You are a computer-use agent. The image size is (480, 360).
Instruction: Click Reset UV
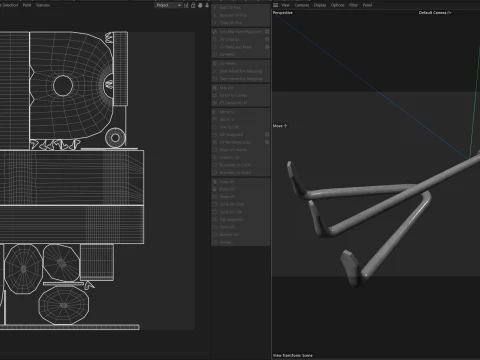click(x=240, y=197)
